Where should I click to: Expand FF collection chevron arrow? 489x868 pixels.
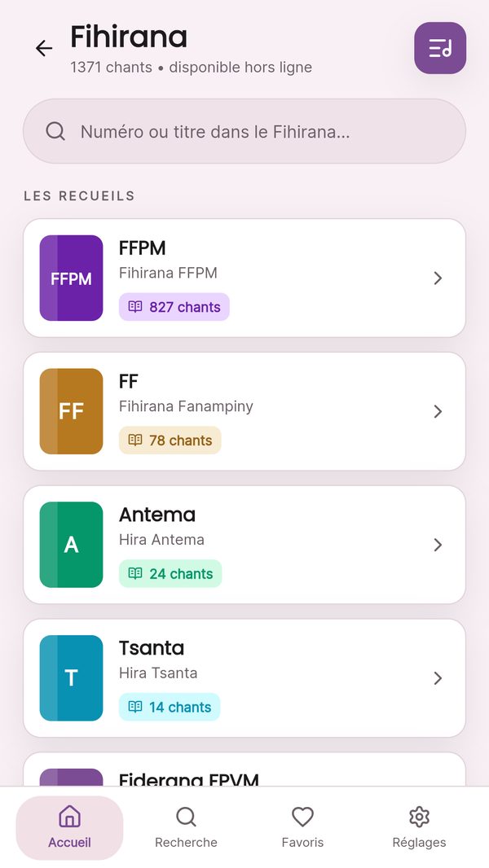coord(438,411)
